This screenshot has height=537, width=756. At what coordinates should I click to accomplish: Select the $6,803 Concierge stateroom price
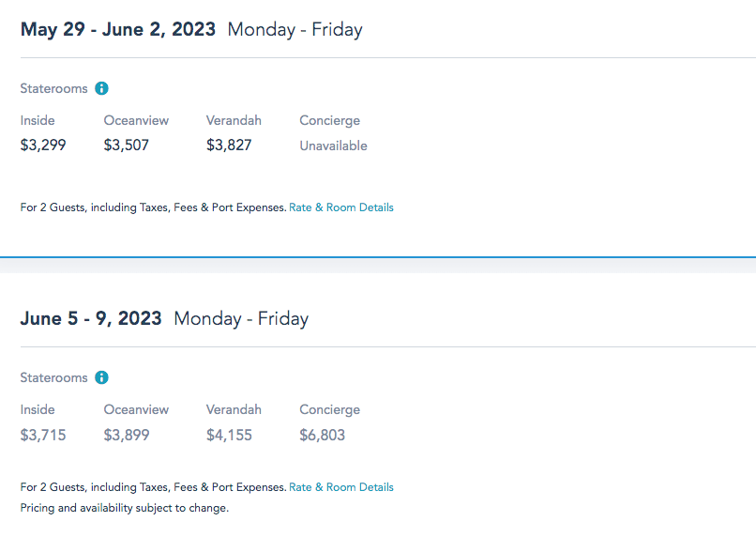point(323,435)
